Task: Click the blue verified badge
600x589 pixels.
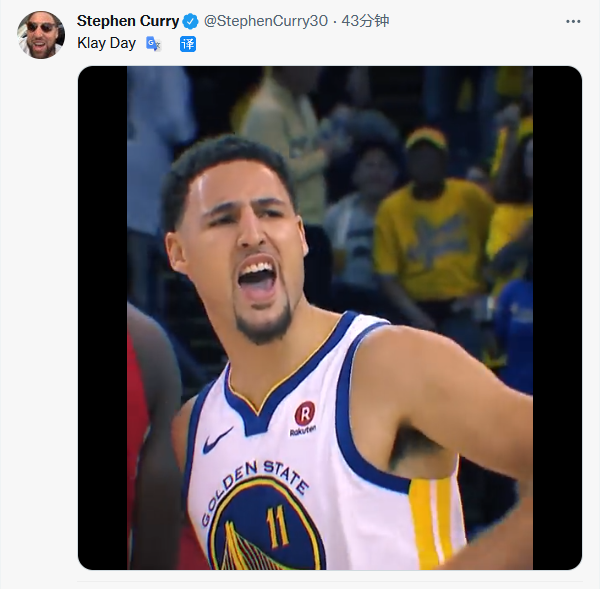Action: point(189,21)
